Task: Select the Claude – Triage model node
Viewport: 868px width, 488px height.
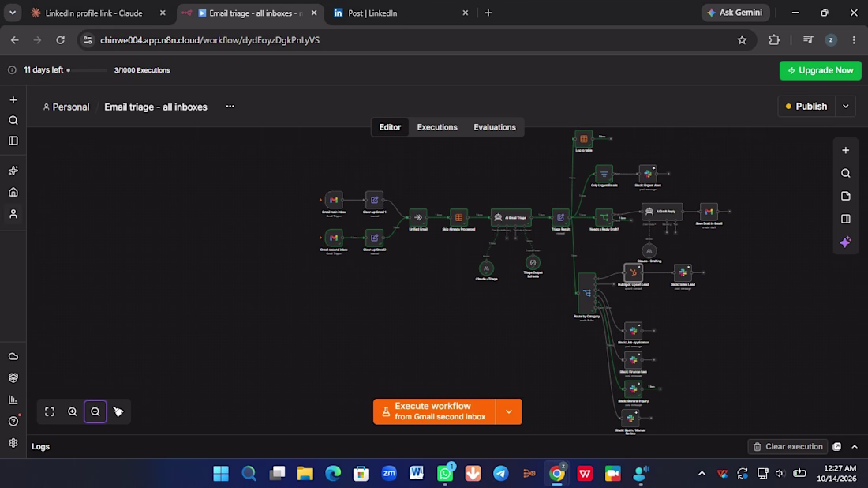Action: (486, 268)
